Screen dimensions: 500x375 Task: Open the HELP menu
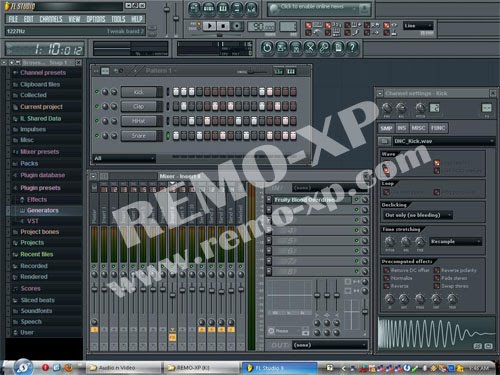137,19
